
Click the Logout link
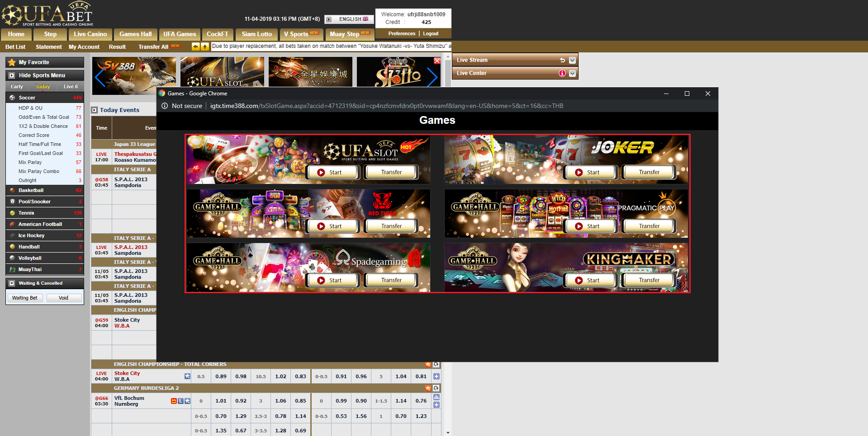coord(431,33)
